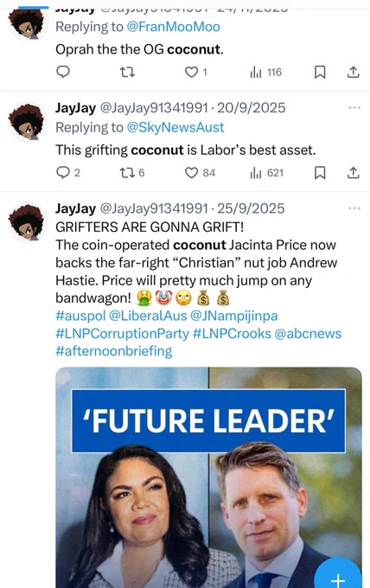Screen dimensions: 370x588
Task: Open more options on 20/9/2025 tweet
Action: (354, 107)
